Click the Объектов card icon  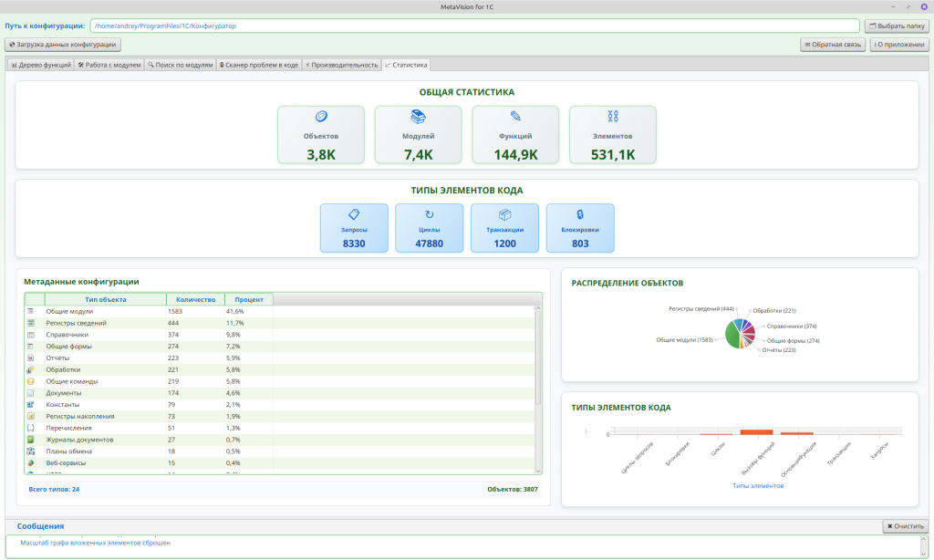[321, 116]
